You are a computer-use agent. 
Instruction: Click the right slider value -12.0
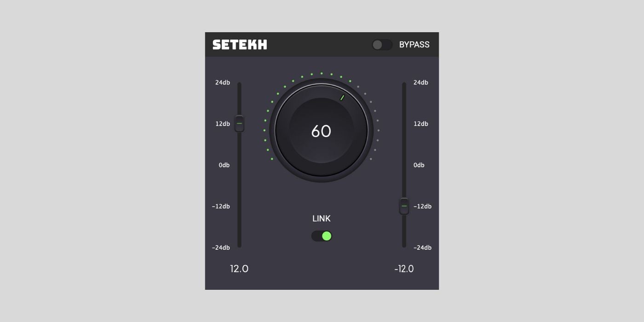(x=404, y=269)
